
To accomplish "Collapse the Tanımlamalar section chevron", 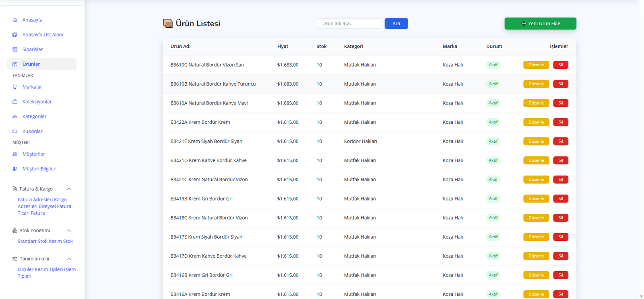I will (69, 259).
